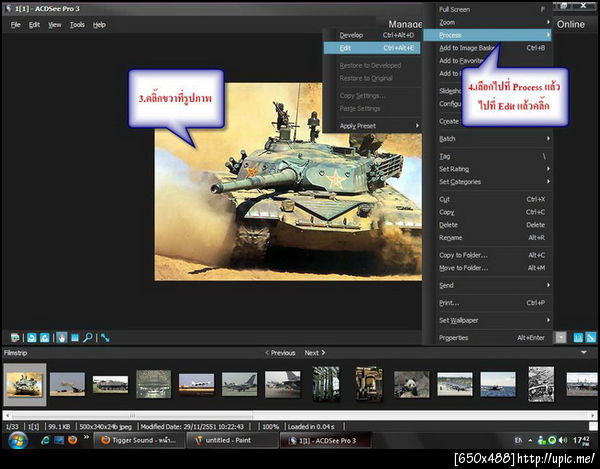
Task: Launch Internet Explorer from quick launch
Action: [x=46, y=440]
